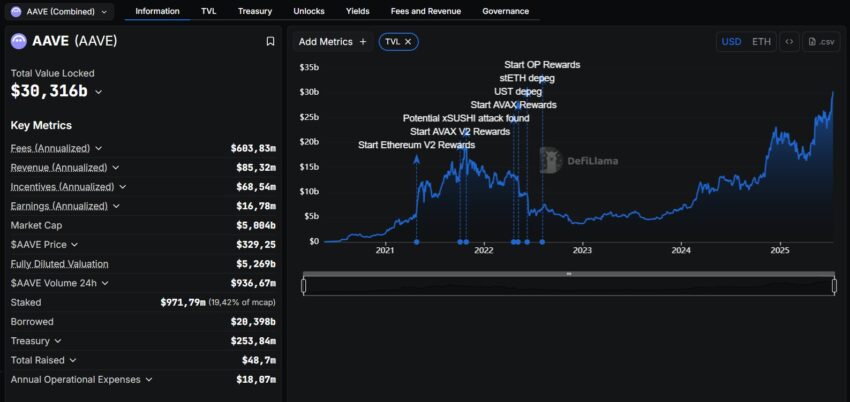
Task: Select the Information tab
Action: coord(157,11)
